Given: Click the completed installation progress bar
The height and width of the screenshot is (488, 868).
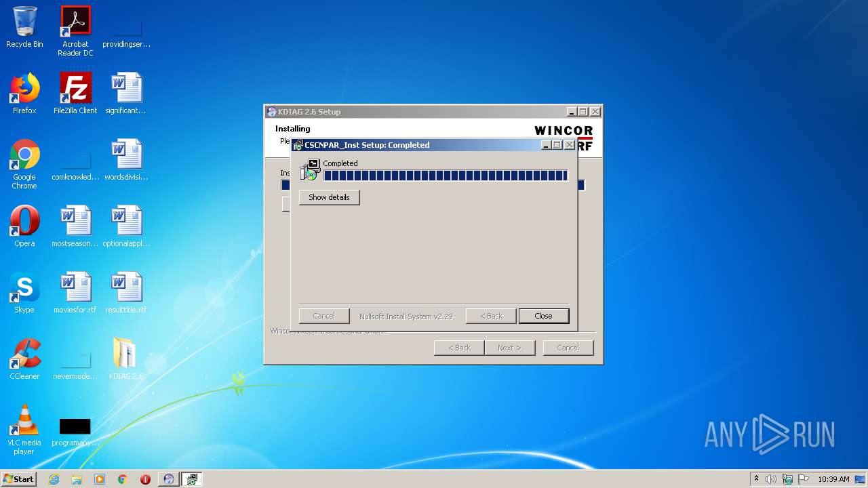Looking at the screenshot, I should click(446, 176).
